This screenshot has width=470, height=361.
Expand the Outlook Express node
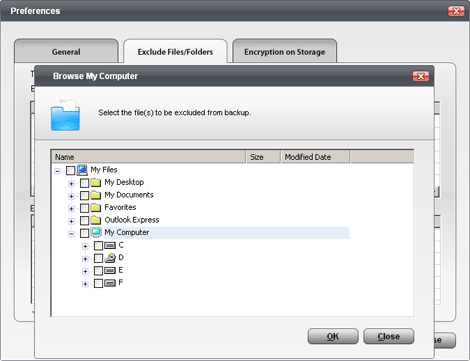pyautogui.click(x=71, y=221)
